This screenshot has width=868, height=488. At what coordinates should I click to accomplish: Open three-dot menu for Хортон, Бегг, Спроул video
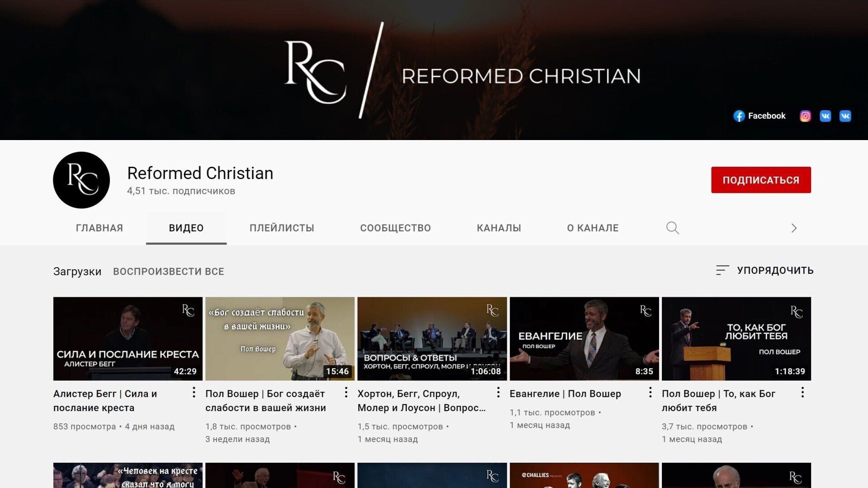pyautogui.click(x=498, y=392)
